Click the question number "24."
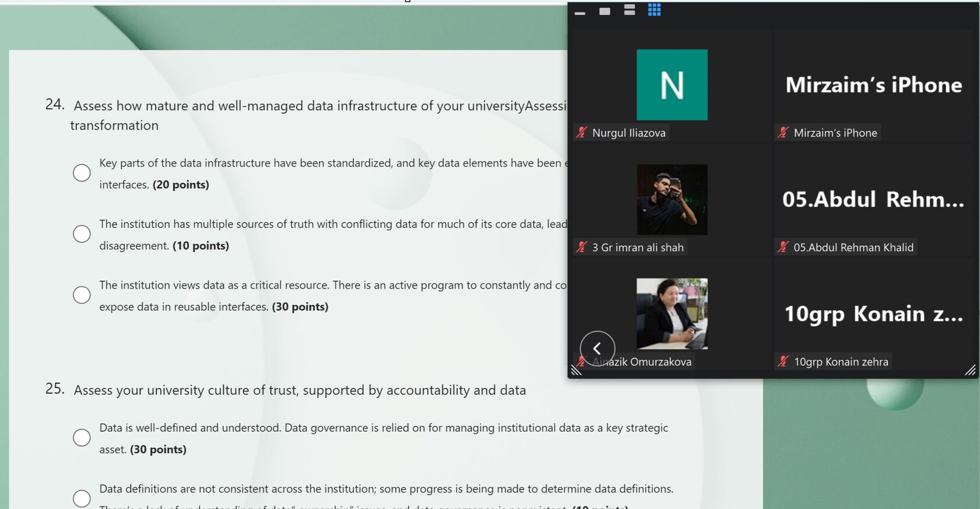The height and width of the screenshot is (509, 980). [x=55, y=104]
